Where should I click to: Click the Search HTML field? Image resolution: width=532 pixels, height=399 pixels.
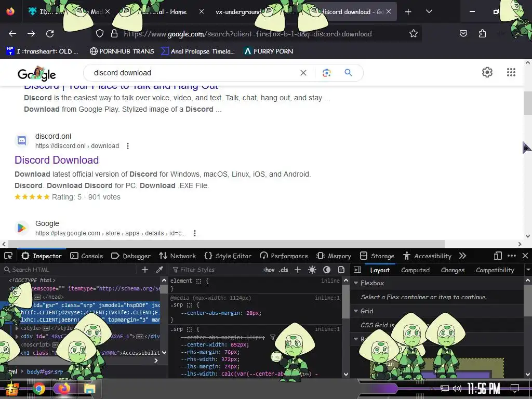coord(70,270)
